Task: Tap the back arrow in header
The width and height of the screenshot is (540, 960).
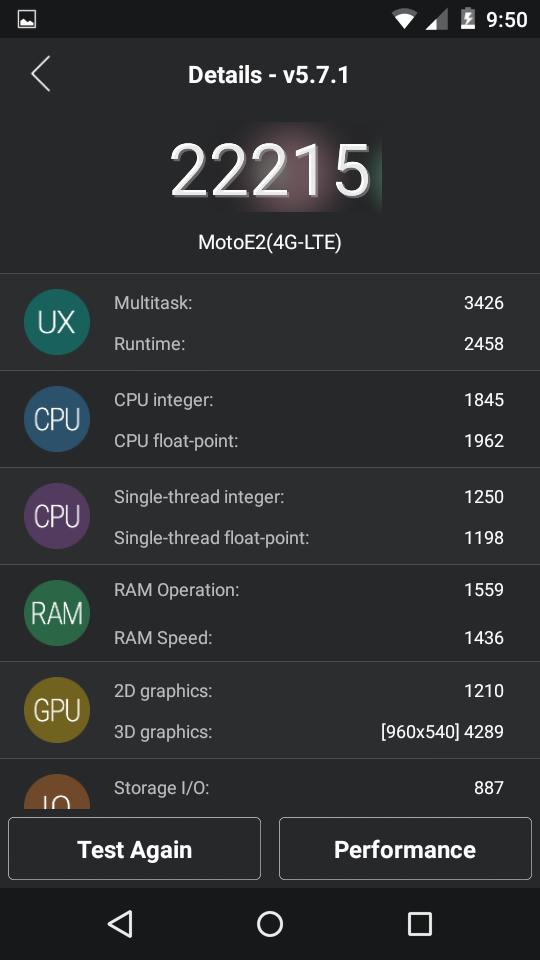Action: pyautogui.click(x=40, y=74)
